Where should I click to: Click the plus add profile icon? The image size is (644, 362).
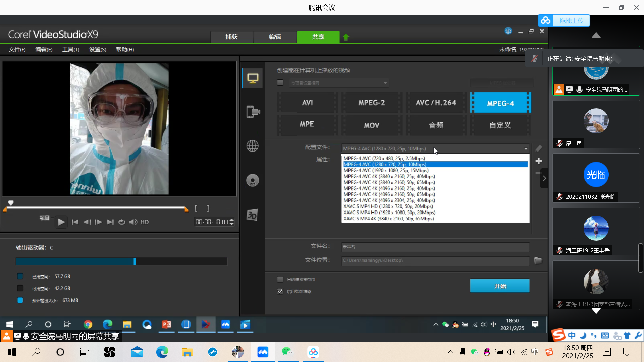click(539, 161)
